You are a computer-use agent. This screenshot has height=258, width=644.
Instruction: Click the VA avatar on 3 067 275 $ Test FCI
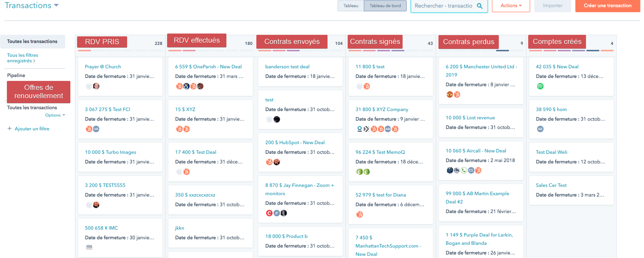pyautogui.click(x=96, y=129)
